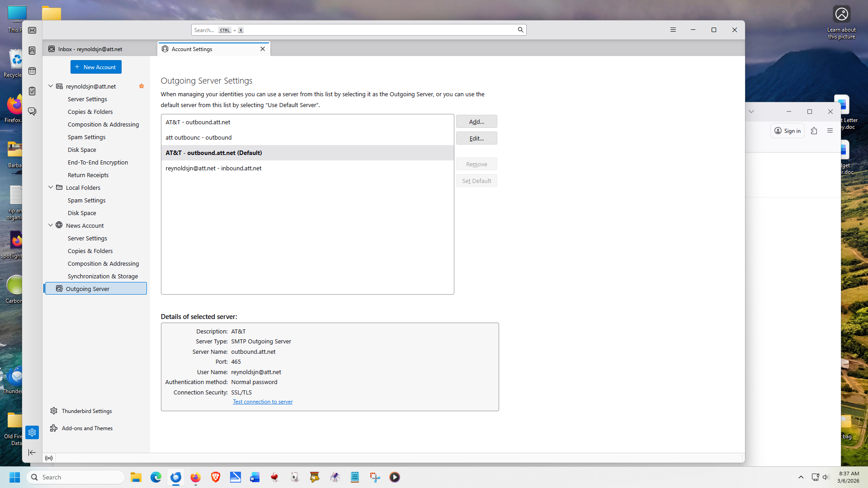Select End-To-End Encryption settings item
Screen dimensions: 868x488
(x=98, y=163)
